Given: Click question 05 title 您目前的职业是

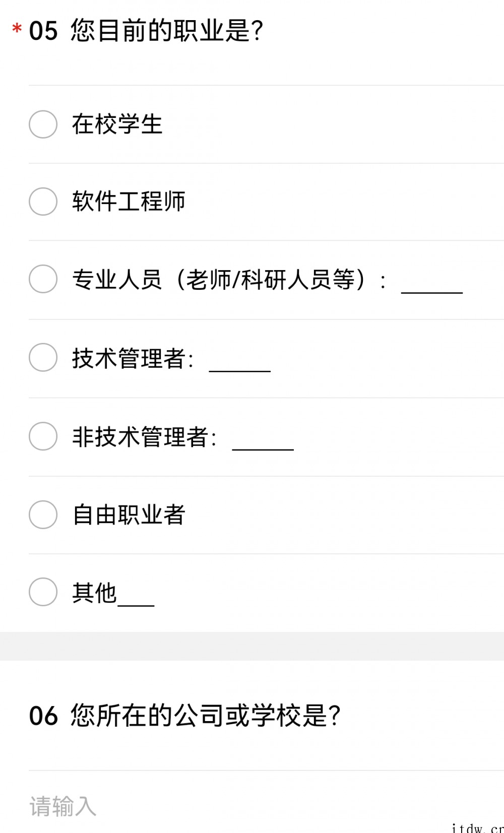Looking at the screenshot, I should click(x=166, y=30).
